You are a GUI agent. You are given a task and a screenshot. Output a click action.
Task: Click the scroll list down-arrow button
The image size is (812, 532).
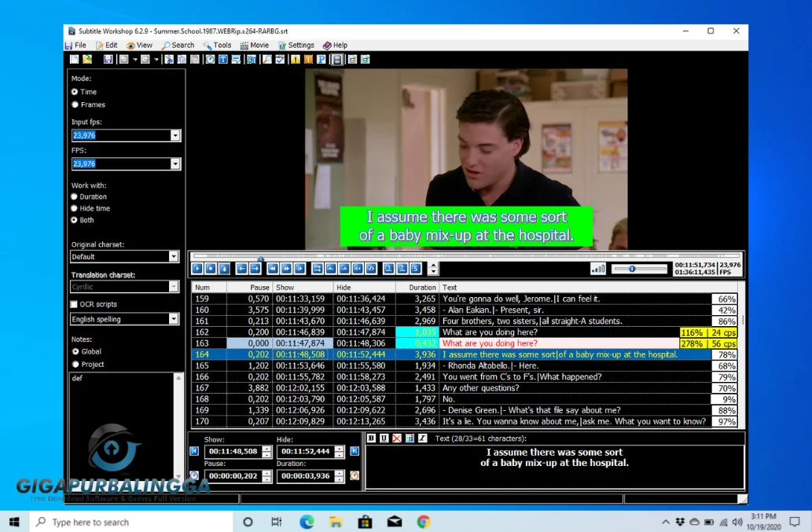224,269
